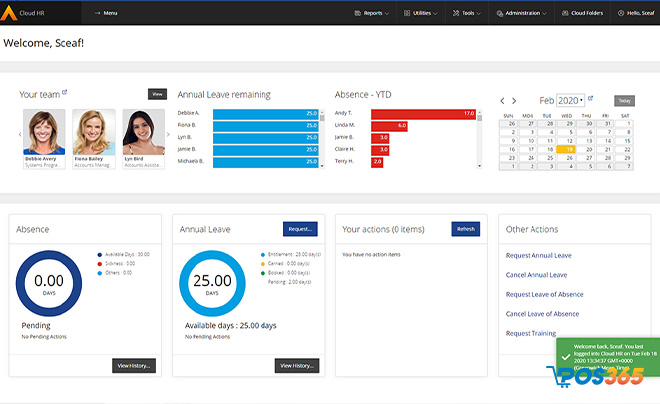Click View History in Absence card
The height and width of the screenshot is (404, 660).
coord(134,366)
